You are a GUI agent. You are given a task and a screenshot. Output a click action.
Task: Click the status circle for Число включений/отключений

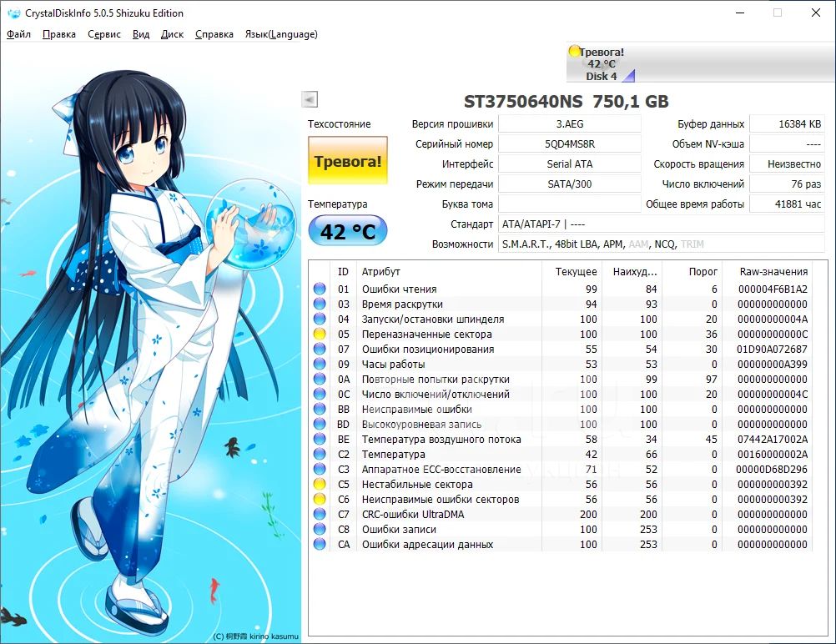click(x=320, y=394)
